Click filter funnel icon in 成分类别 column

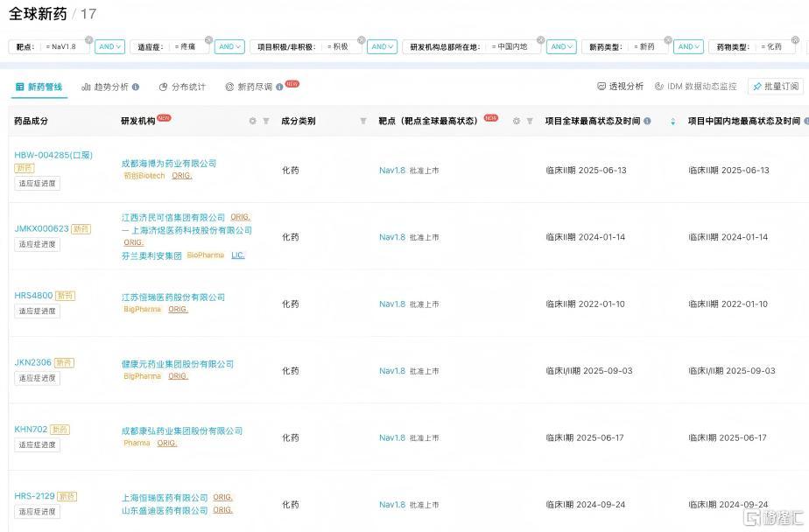363,122
